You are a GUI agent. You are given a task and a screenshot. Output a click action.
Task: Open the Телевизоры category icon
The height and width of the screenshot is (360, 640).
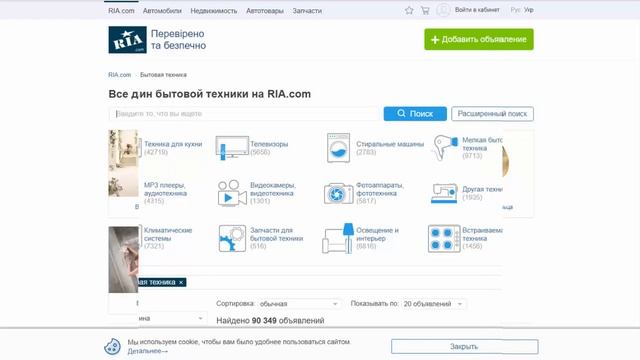coord(232,148)
